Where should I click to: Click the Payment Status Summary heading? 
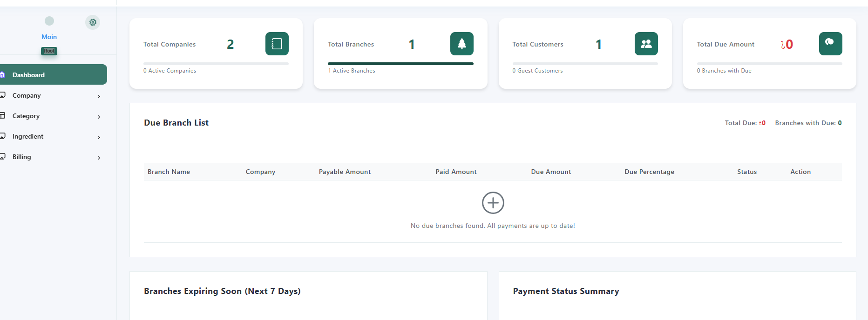[x=566, y=291]
